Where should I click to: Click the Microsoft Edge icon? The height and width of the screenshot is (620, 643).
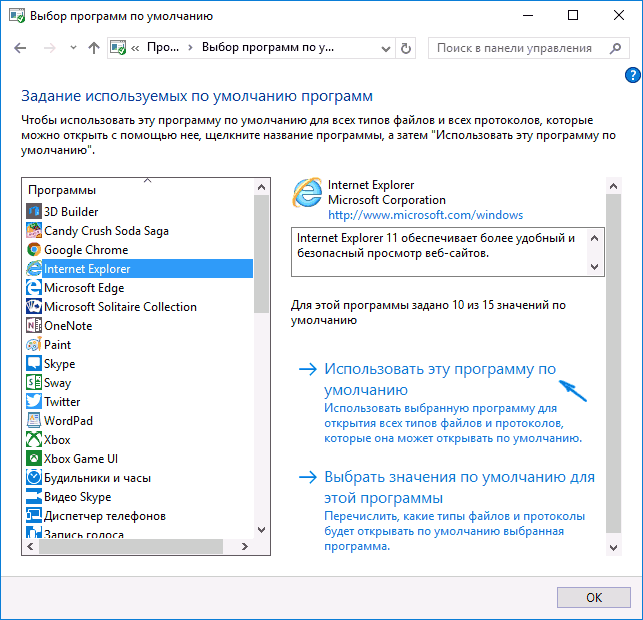[34, 287]
